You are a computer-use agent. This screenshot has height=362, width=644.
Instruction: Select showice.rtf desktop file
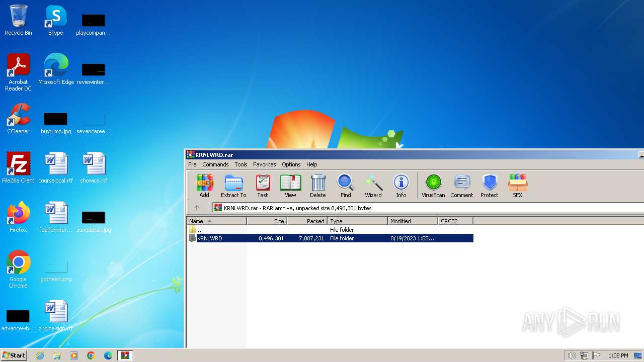click(94, 168)
